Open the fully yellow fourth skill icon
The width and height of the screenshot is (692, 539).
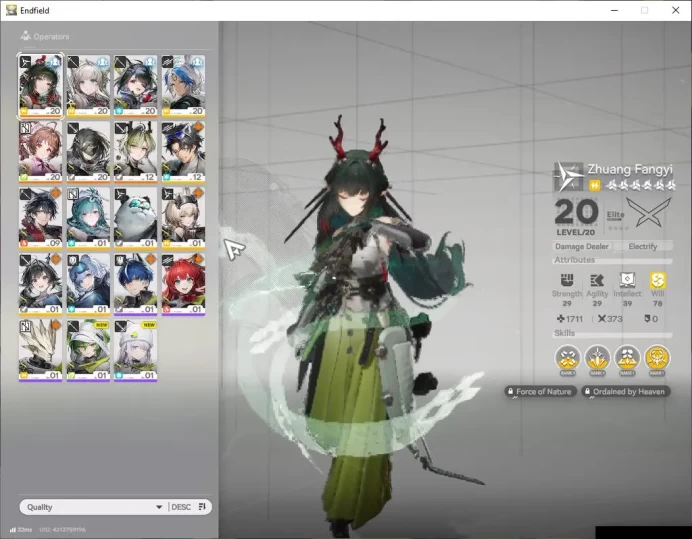click(x=657, y=358)
